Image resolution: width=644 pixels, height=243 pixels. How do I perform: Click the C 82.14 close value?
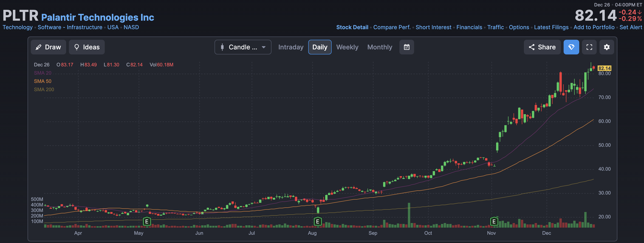(135, 65)
